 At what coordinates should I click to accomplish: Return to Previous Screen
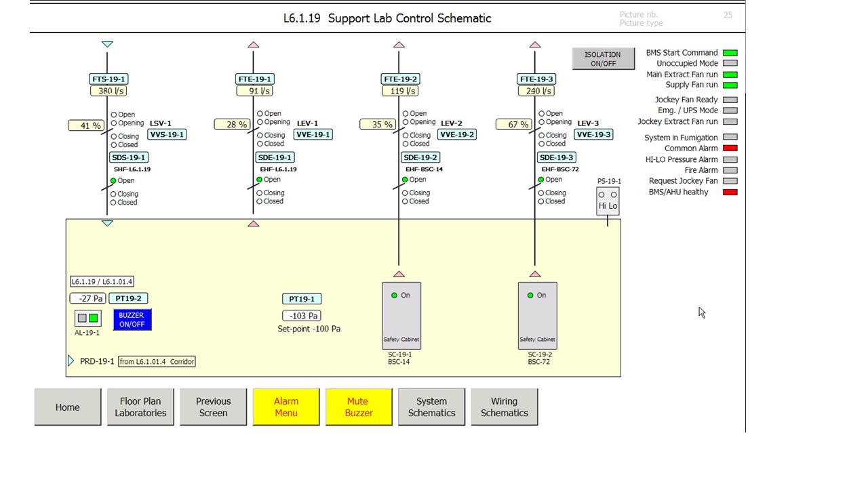pyautogui.click(x=213, y=407)
